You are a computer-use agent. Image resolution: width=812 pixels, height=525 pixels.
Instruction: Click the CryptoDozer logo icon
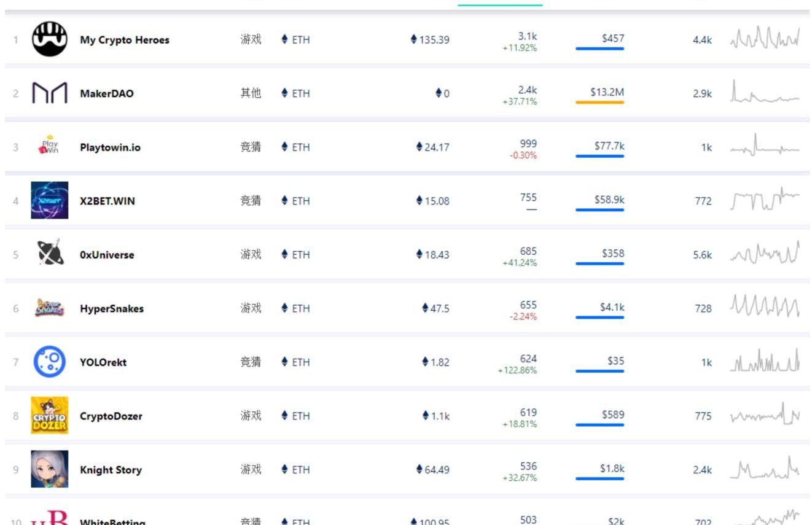(x=49, y=415)
